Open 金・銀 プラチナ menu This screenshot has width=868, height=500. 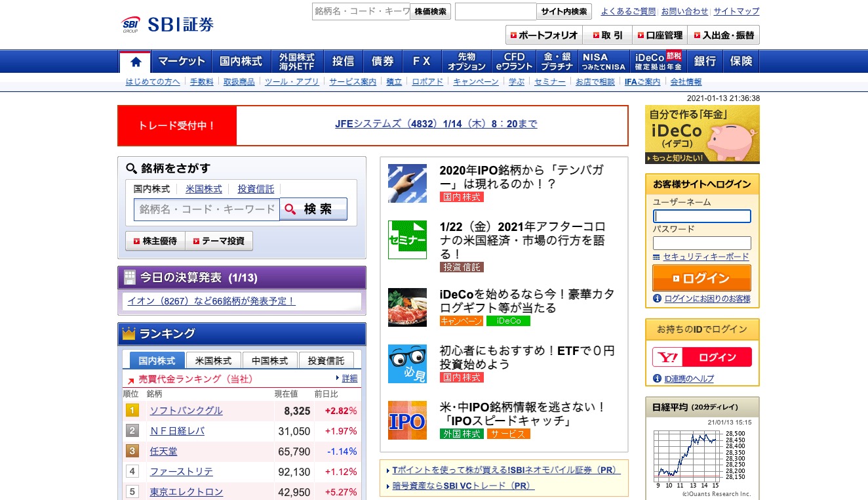(x=557, y=62)
